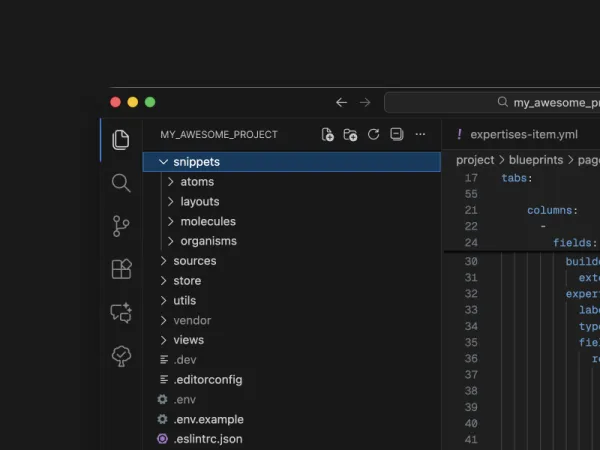
Task: Click the New Folder icon in explorer header
Action: tap(350, 135)
